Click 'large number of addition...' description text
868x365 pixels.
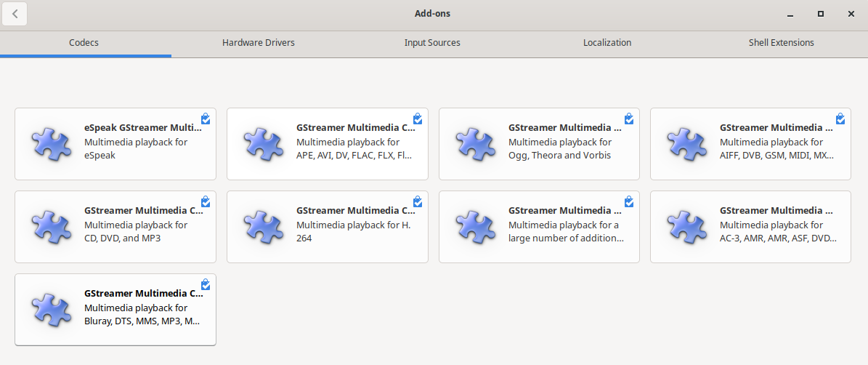pyautogui.click(x=567, y=238)
